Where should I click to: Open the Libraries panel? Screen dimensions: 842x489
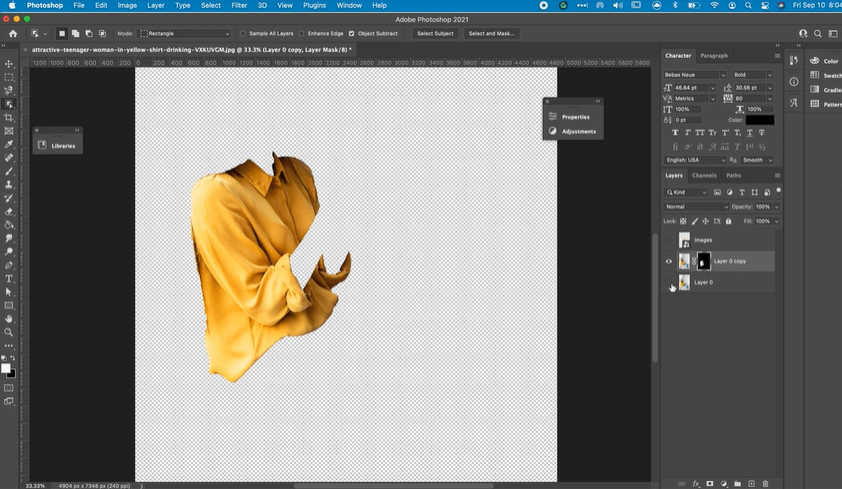click(x=63, y=146)
